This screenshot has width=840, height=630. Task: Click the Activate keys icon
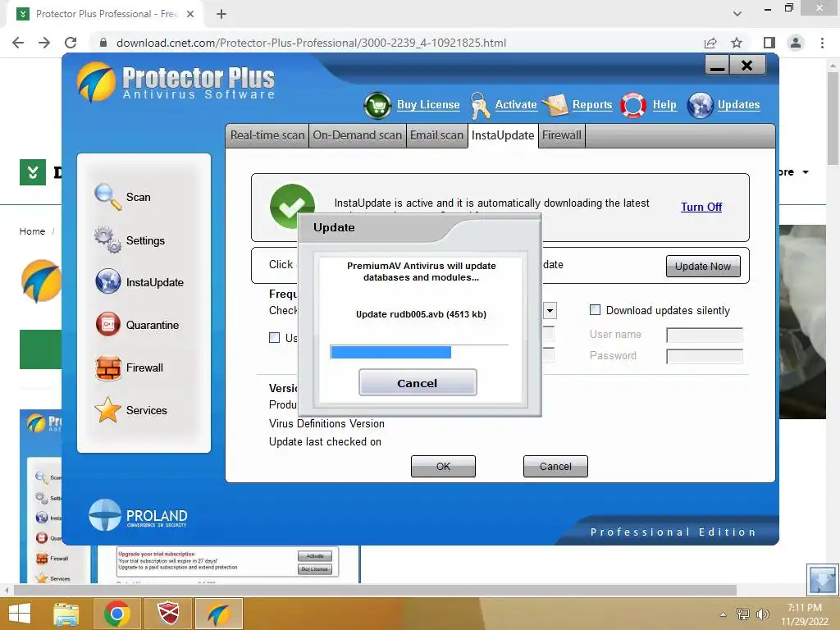coord(479,106)
